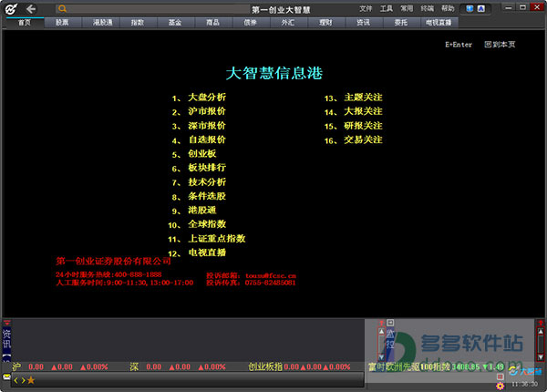The image size is (547, 392).
Task: Open item 14 大报关注
Action: (354, 111)
